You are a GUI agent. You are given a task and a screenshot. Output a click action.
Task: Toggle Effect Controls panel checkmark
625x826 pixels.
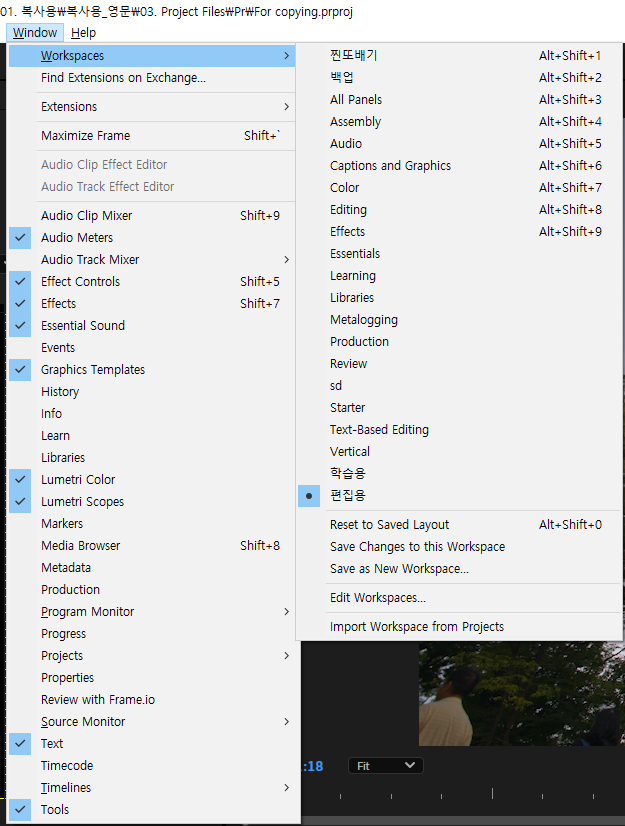tap(152, 282)
